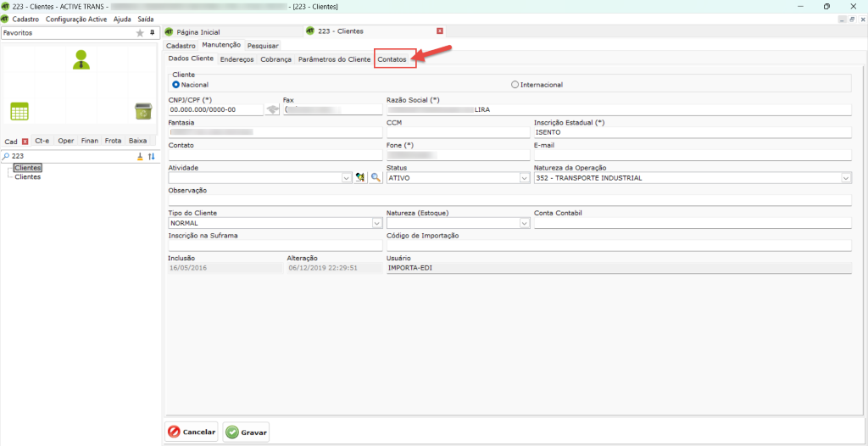Click the green recycle bin icon
Image resolution: width=868 pixels, height=446 pixels.
coord(142,111)
